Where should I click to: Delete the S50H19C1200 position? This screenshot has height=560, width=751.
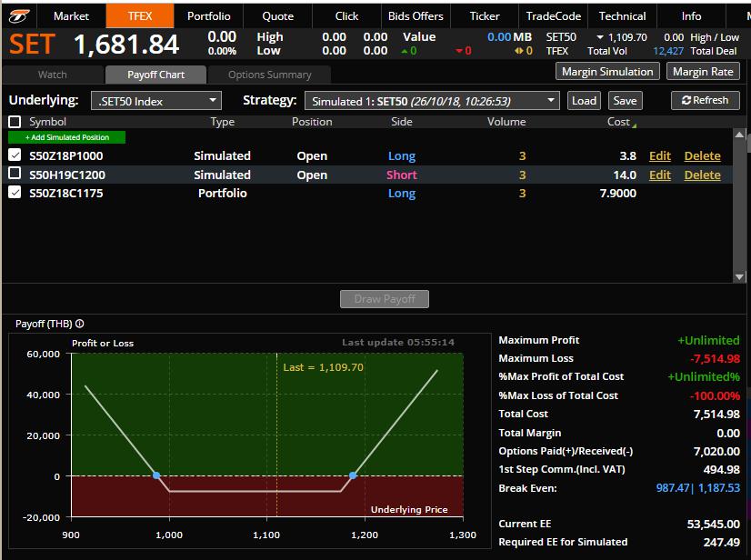pyautogui.click(x=702, y=175)
